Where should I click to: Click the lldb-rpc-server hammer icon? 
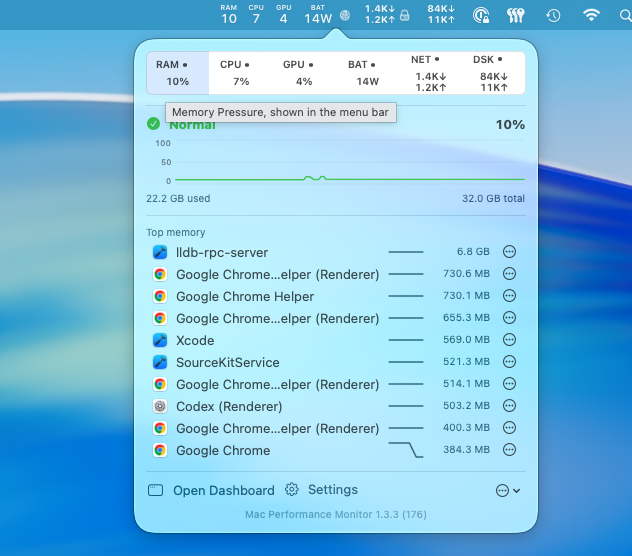(160, 252)
